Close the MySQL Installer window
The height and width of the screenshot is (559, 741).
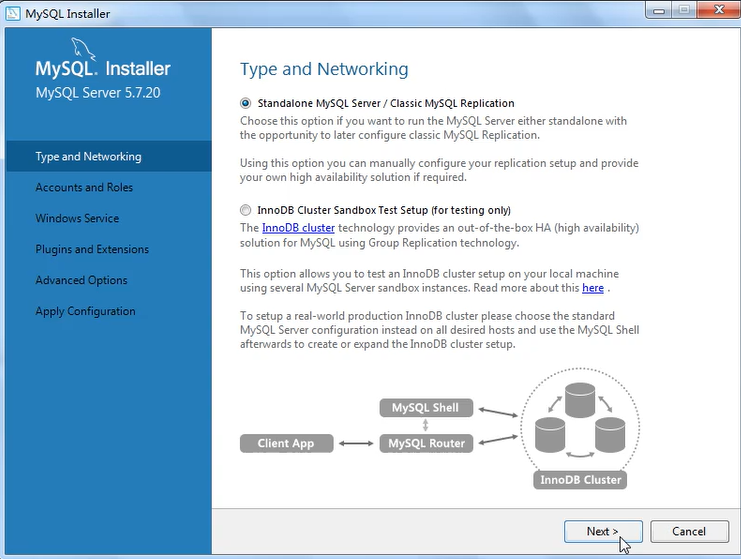coord(718,10)
